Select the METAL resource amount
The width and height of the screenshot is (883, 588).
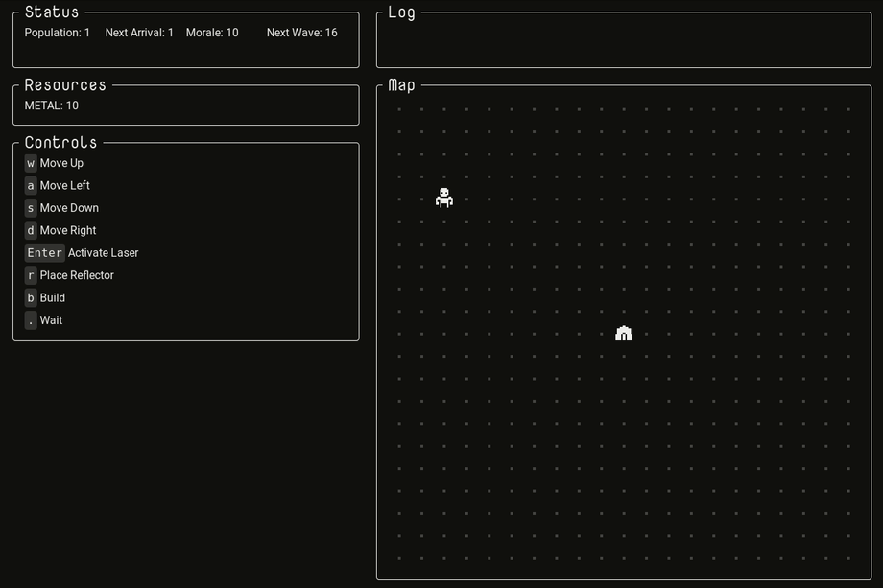(x=52, y=106)
